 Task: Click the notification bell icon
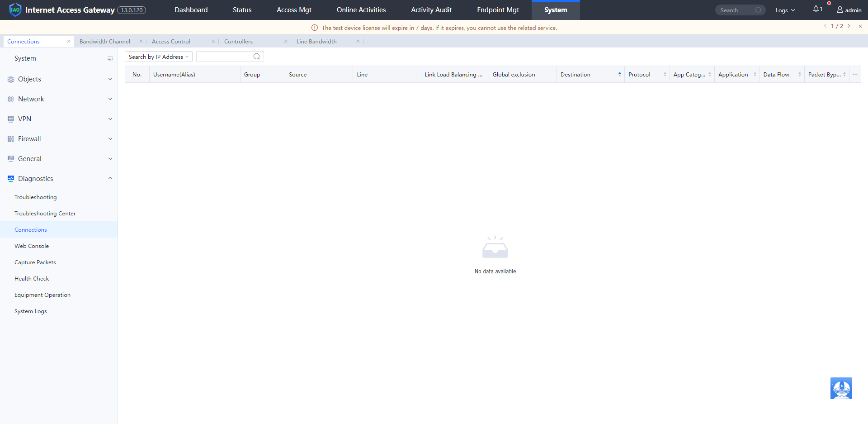pos(816,9)
